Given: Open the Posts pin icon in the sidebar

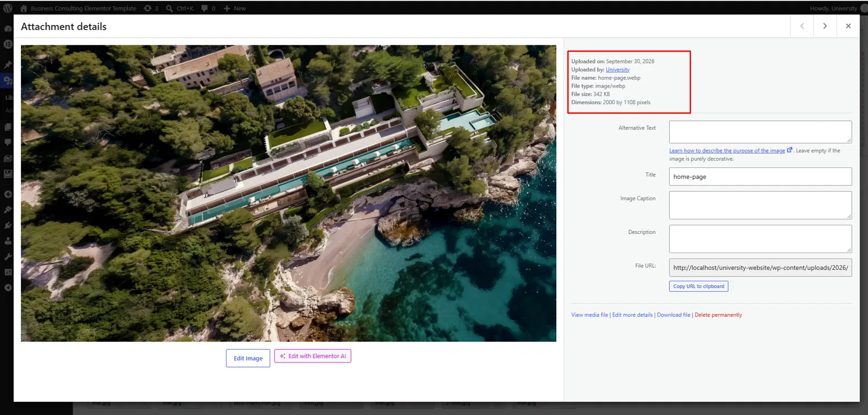Looking at the screenshot, I should click(x=8, y=65).
